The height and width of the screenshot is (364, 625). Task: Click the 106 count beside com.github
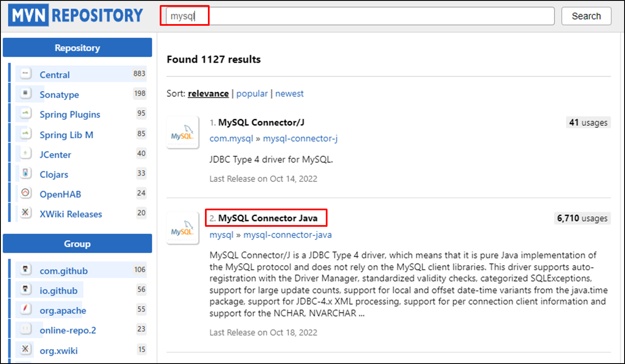(139, 269)
